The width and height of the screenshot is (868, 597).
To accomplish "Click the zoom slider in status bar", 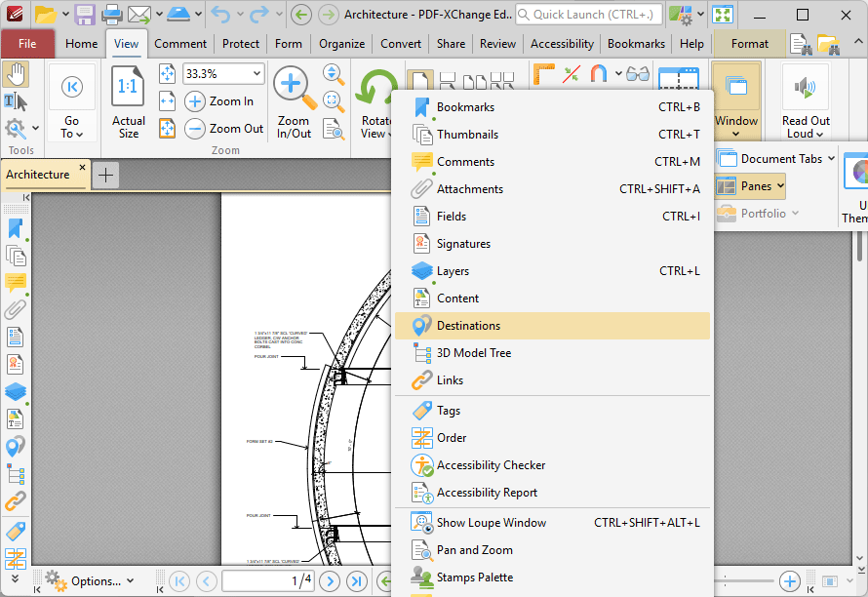I will 743,581.
